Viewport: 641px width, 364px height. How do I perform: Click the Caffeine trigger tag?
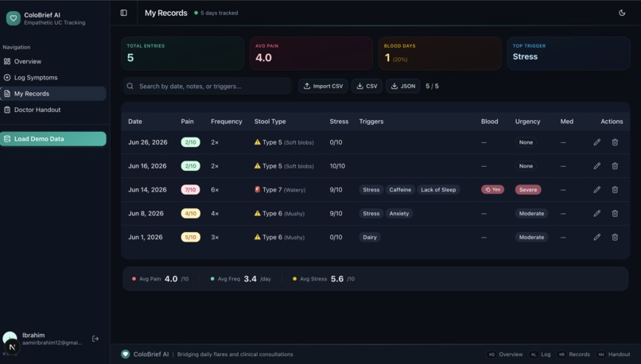(400, 190)
